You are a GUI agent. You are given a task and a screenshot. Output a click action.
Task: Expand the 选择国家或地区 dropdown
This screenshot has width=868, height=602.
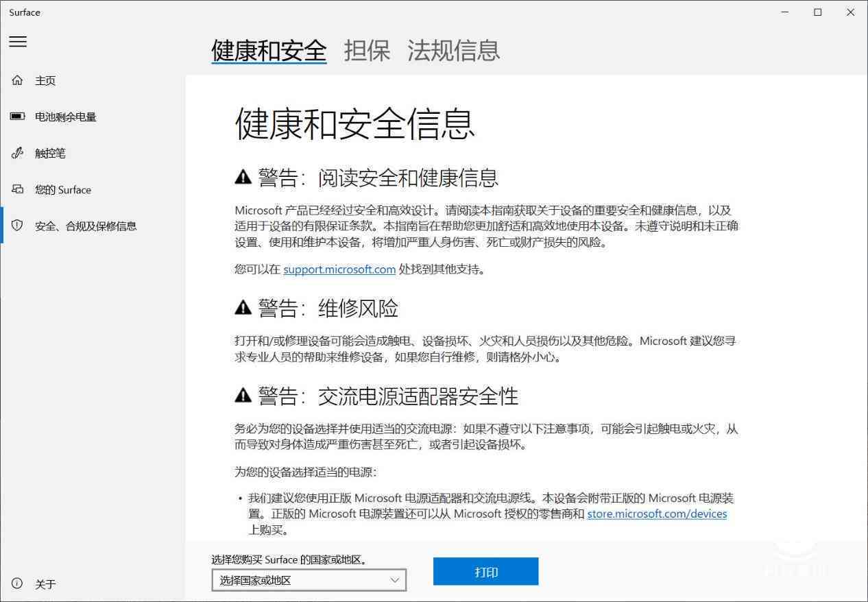[x=309, y=580]
